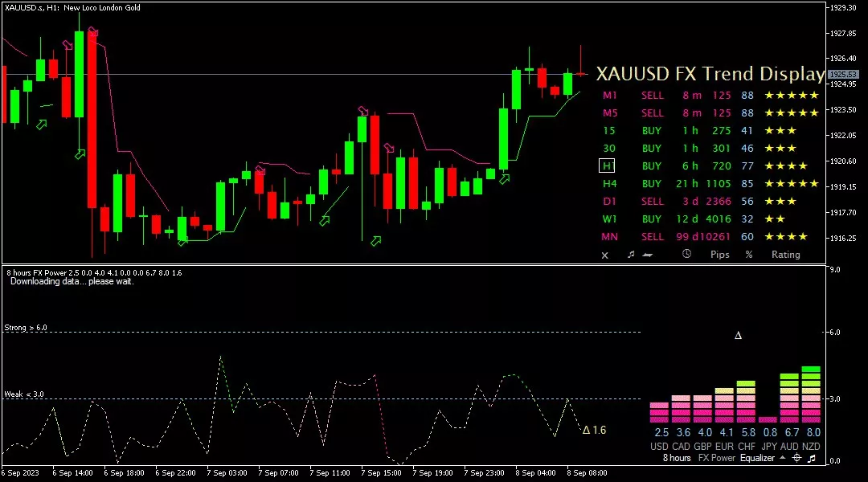Select the CAD currency label
The width and height of the screenshot is (868, 482).
point(681,447)
